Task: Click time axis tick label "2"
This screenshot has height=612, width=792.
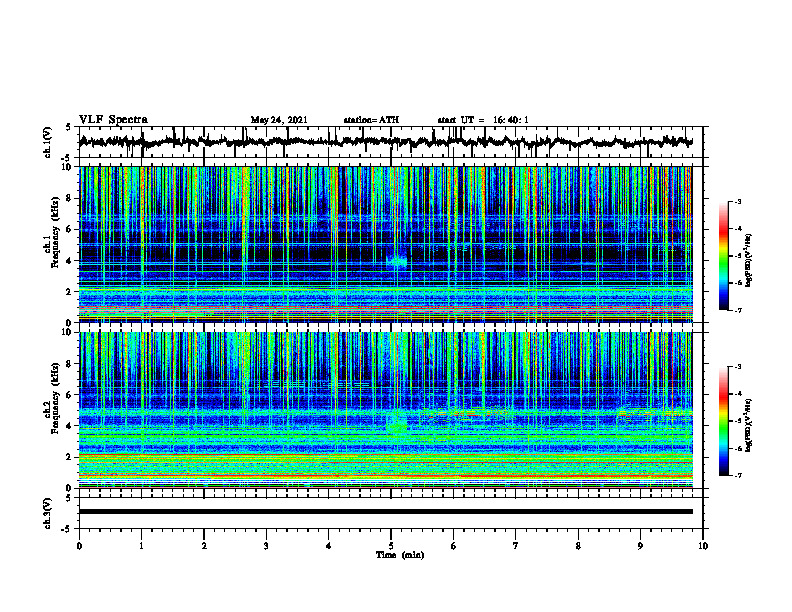Action: pos(204,546)
